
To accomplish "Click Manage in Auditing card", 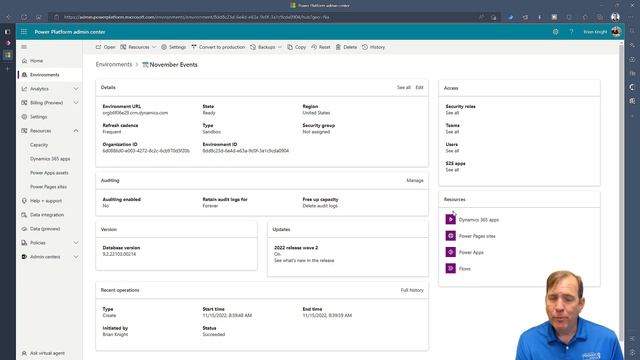I will tap(415, 180).
